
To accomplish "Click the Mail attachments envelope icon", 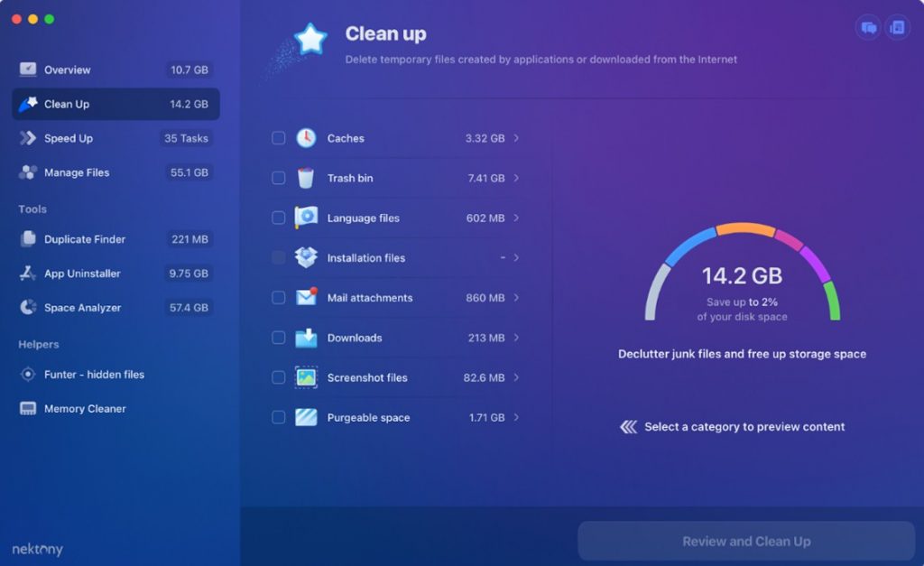I will click(306, 297).
